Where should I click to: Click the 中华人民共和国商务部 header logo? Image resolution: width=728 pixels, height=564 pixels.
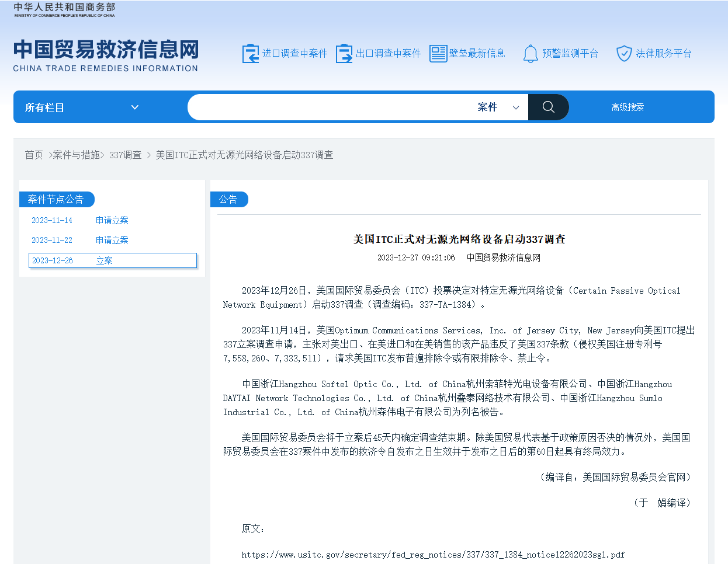[64, 10]
